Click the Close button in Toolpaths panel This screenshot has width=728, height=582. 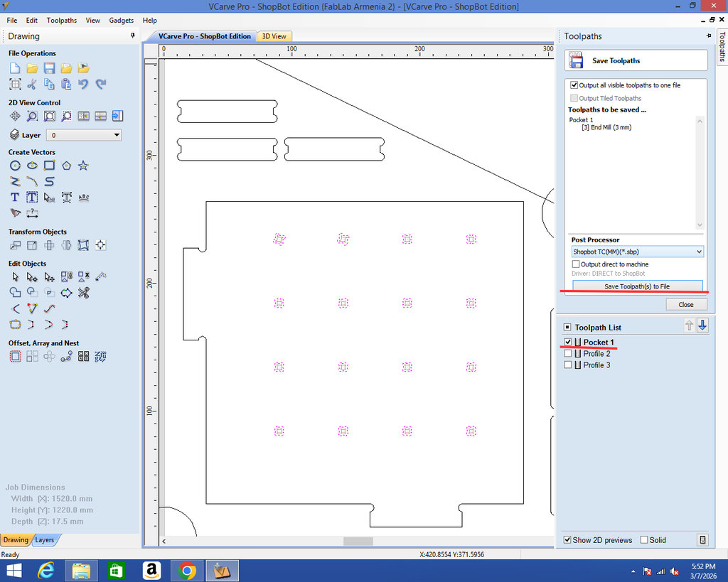click(x=686, y=304)
